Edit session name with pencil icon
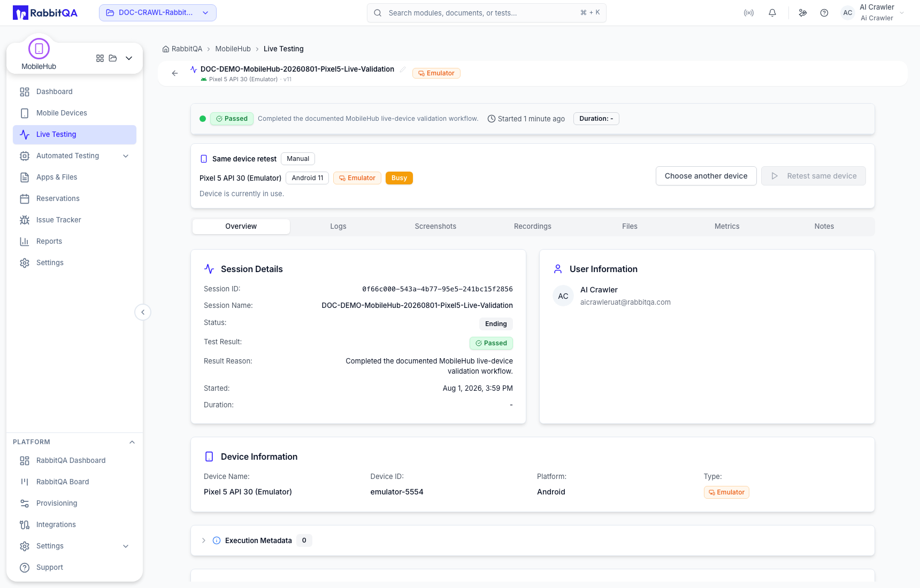 click(403, 69)
